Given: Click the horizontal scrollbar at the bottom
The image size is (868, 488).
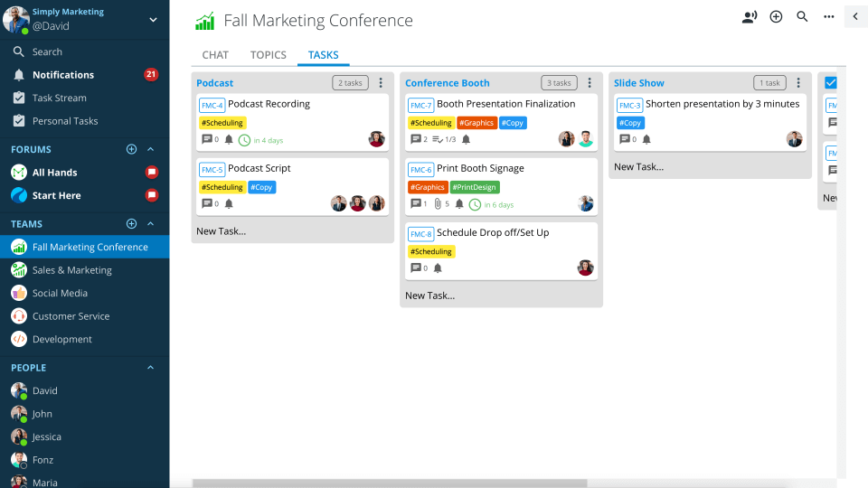Looking at the screenshot, I should (390, 483).
